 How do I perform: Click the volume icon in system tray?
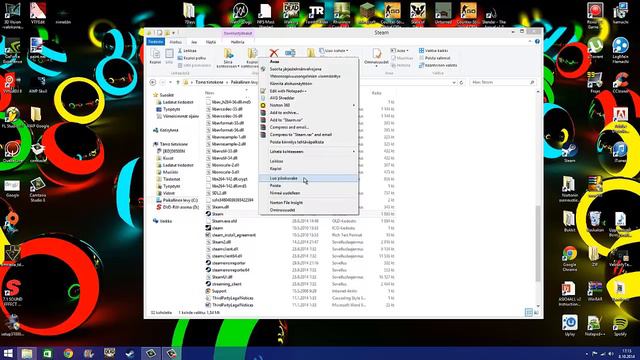(611, 353)
